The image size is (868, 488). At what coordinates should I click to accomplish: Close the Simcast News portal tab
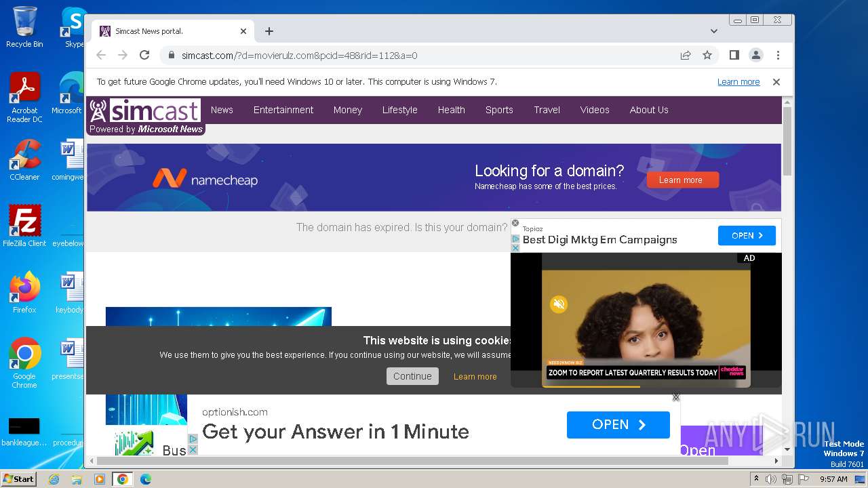point(243,31)
